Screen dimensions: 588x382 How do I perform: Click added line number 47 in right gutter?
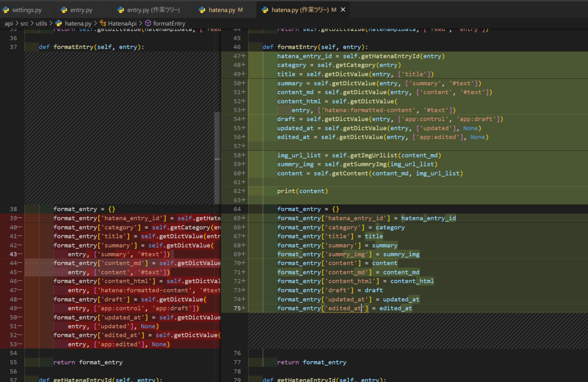click(x=237, y=56)
